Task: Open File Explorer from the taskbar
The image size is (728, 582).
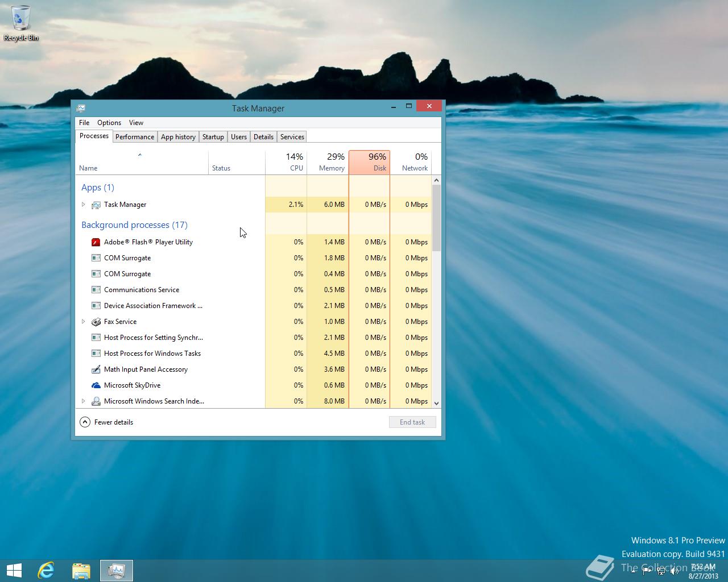Action: pyautogui.click(x=81, y=571)
